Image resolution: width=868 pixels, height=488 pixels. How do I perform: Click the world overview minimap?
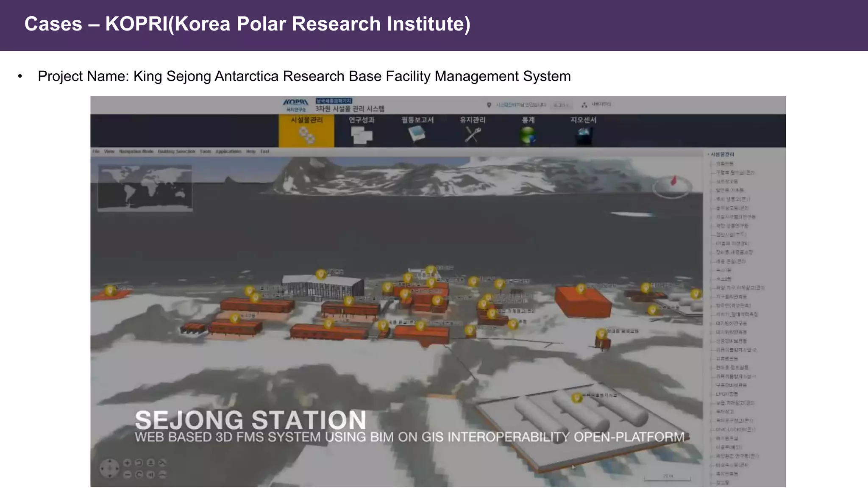click(x=145, y=188)
